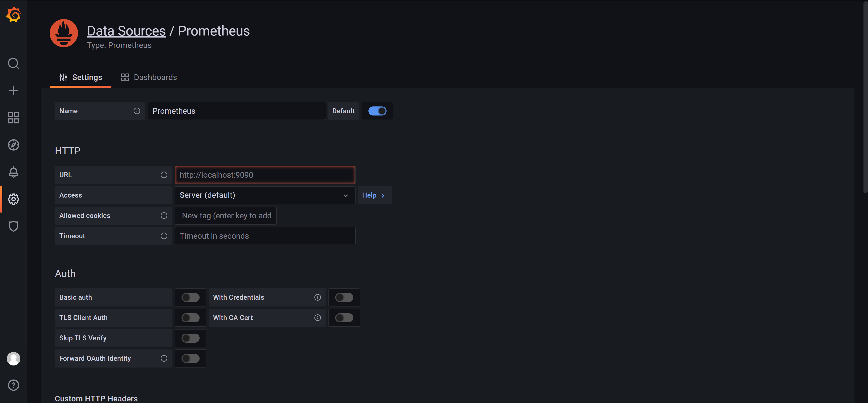
Task: Open the Dashboards grid icon in sidebar
Action: (x=14, y=118)
